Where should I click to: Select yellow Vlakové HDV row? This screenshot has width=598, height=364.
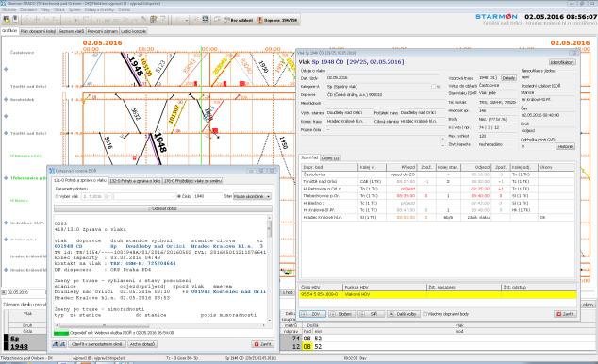pos(438,294)
